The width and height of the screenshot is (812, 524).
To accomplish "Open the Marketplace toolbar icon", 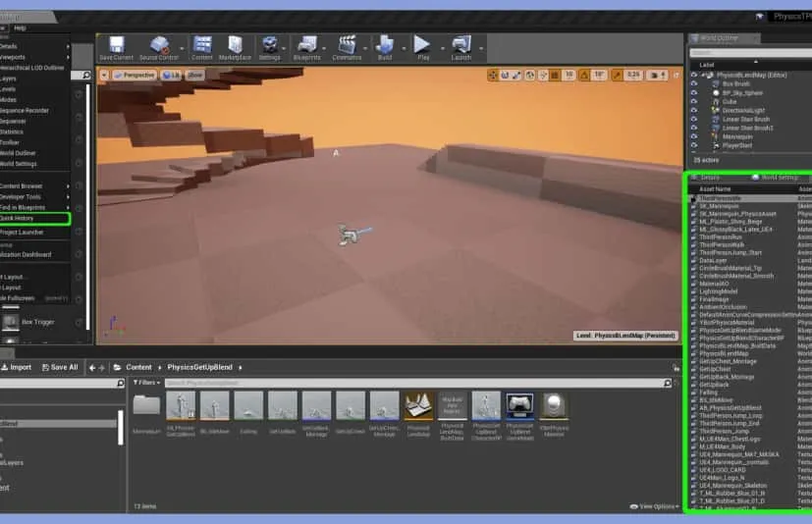I will (x=235, y=47).
